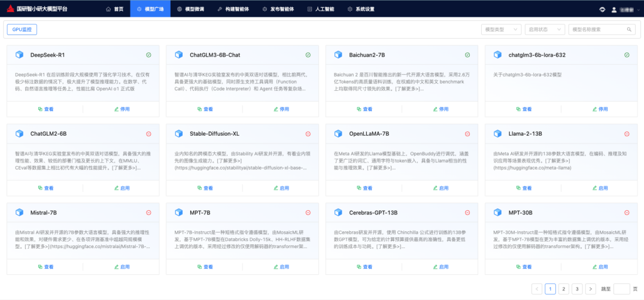This screenshot has width=644, height=300.
Task: Click the ChatGLM2-6B cube icon
Action: point(19,134)
